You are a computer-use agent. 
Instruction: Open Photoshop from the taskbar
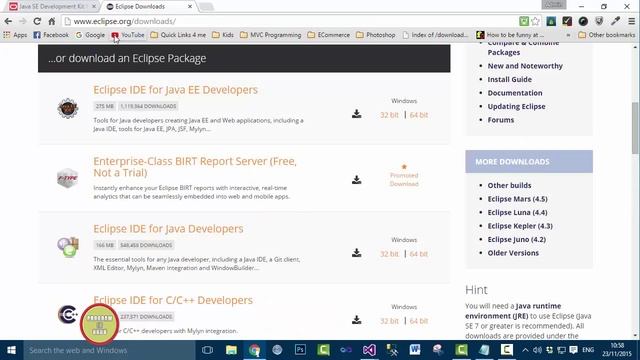coord(300,350)
